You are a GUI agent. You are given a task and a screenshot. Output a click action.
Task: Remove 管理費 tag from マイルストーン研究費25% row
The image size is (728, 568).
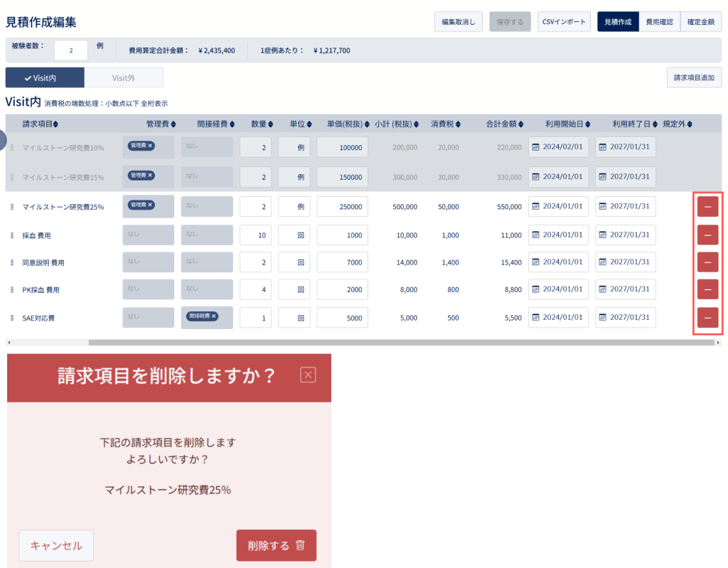point(150,205)
